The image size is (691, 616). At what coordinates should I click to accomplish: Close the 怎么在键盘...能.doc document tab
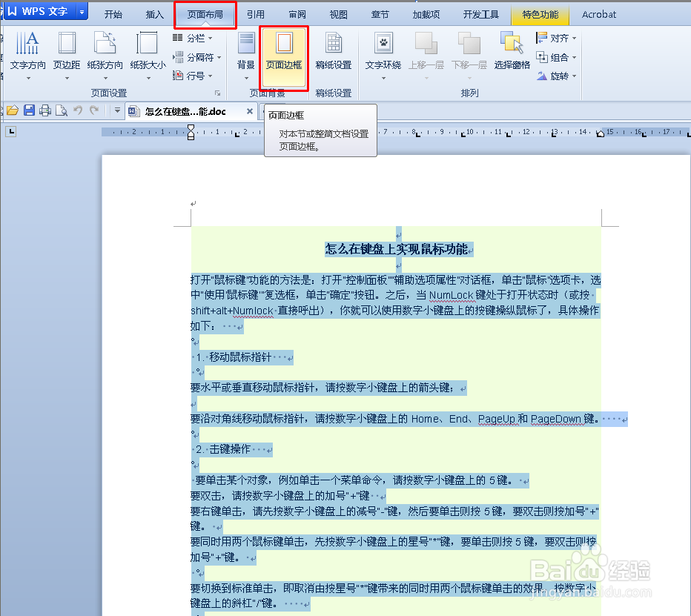[x=249, y=111]
